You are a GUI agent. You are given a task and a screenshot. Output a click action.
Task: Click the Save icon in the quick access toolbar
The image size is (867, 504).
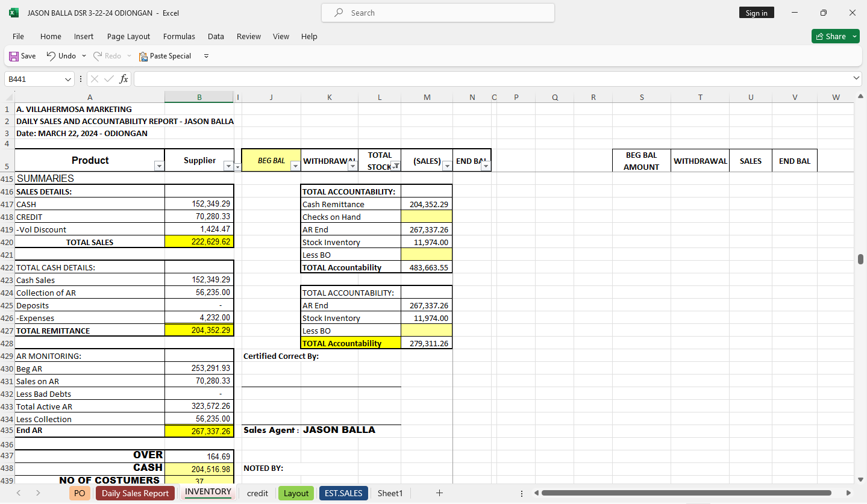[x=14, y=56]
